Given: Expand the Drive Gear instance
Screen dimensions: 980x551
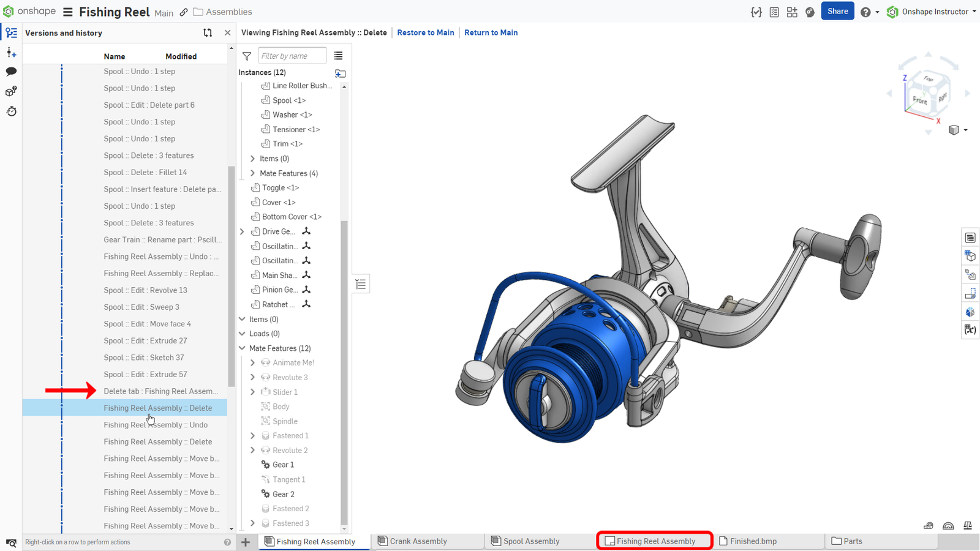Looking at the screenshot, I should [242, 231].
